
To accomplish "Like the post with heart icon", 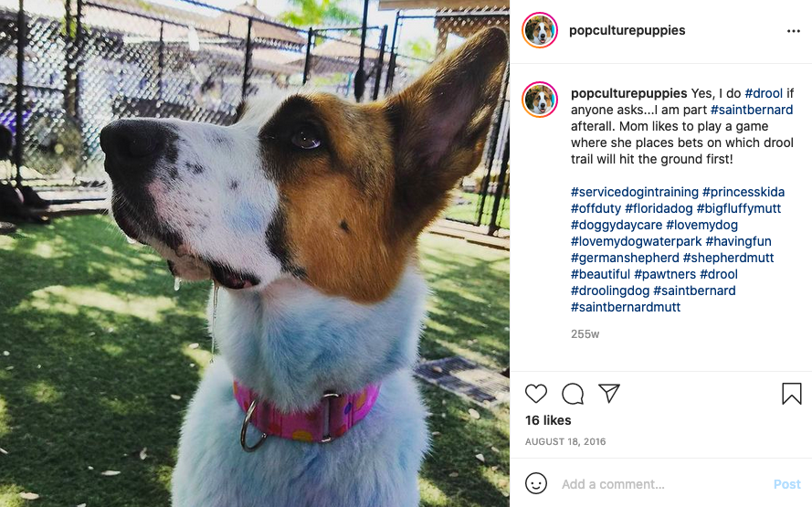I will tap(536, 394).
